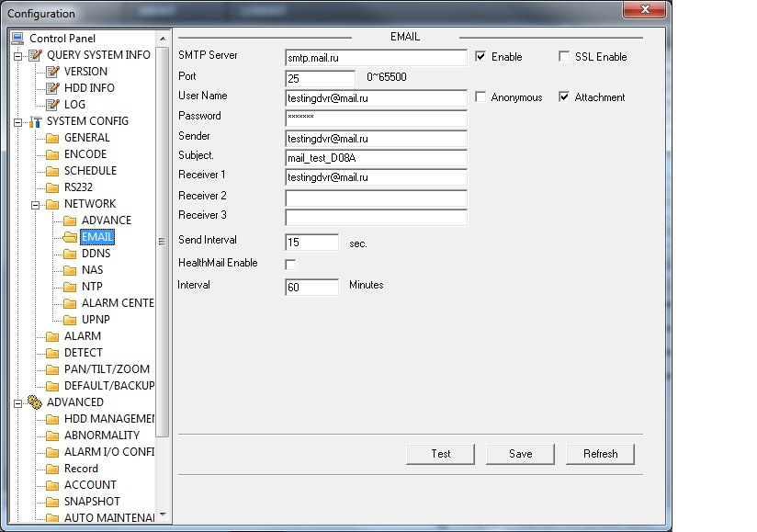Click the tree panel scrollbar thumb
This screenshot has width=757, height=532.
click(163, 242)
